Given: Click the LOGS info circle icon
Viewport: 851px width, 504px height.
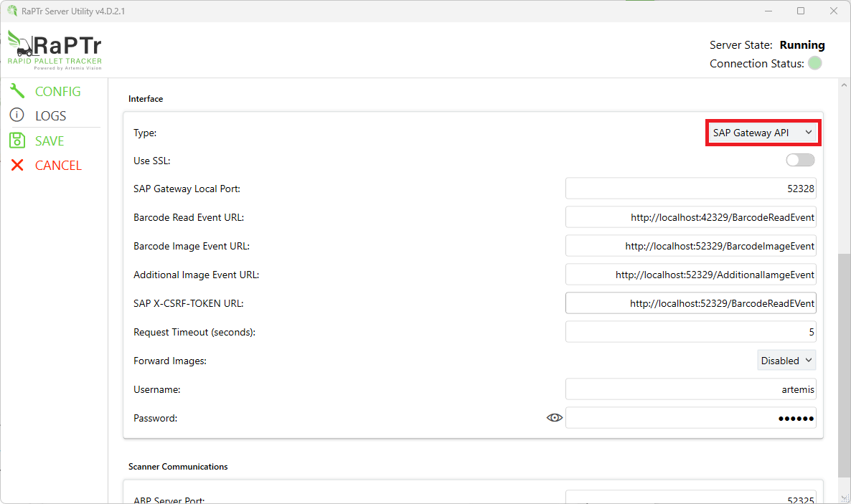Looking at the screenshot, I should coord(17,115).
